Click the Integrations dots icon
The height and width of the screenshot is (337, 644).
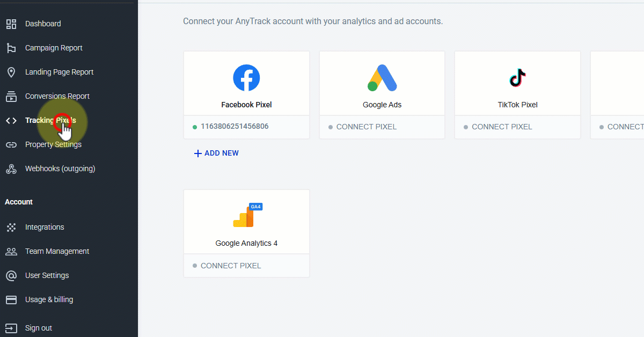click(x=11, y=227)
